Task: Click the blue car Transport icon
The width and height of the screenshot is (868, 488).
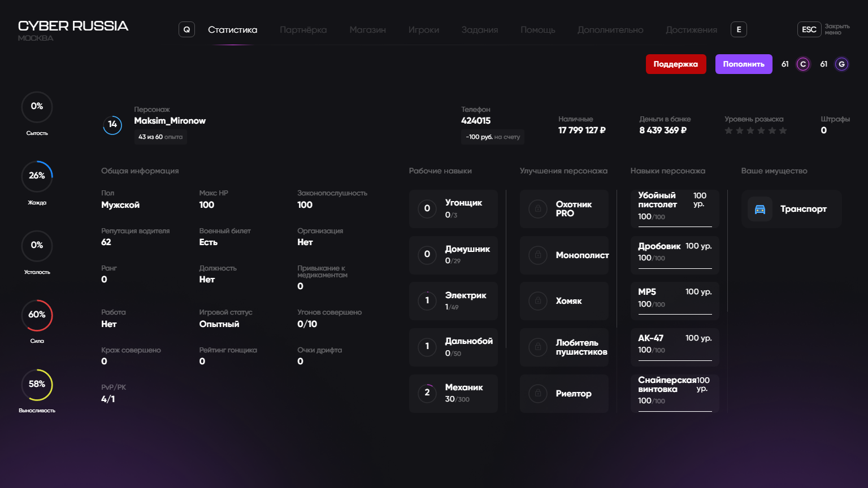Action: point(760,209)
